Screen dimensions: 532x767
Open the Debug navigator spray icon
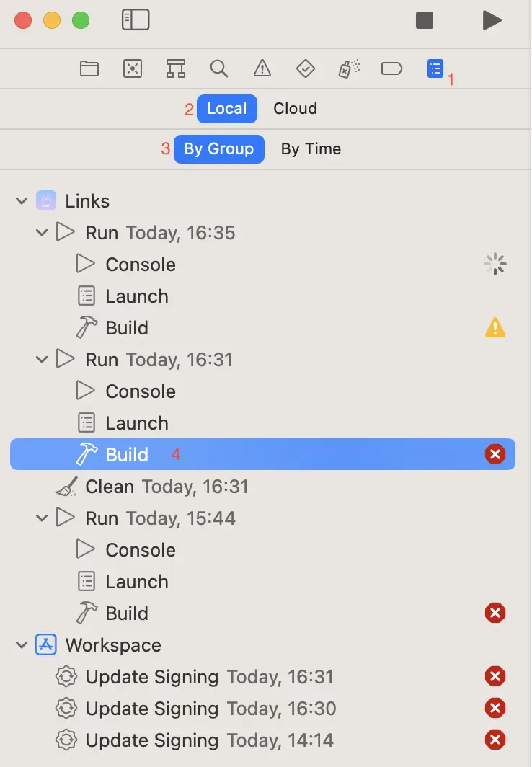tap(349, 68)
